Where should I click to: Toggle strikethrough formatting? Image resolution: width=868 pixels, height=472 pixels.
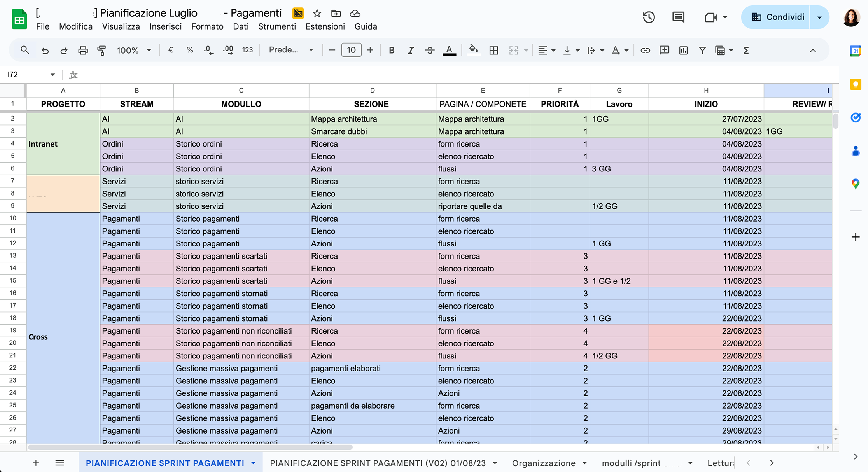point(429,50)
